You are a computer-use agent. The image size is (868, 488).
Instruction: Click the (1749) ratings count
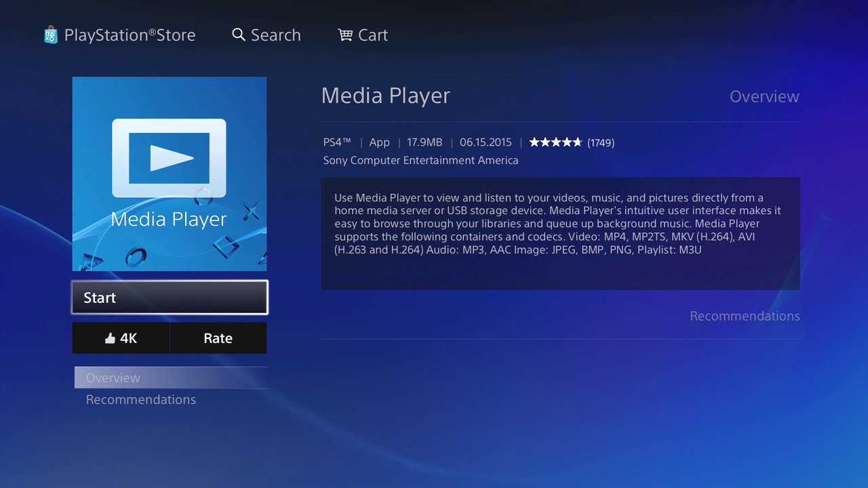coord(601,143)
